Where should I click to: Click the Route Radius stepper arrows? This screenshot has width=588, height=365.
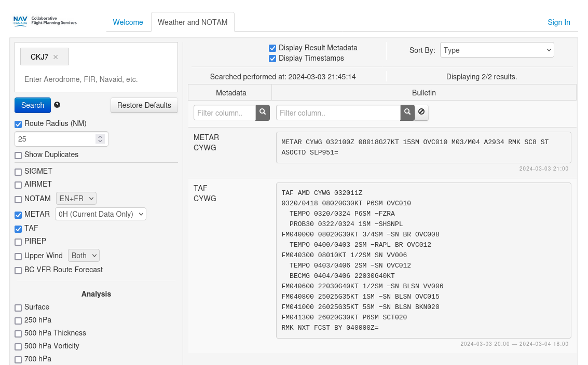pos(100,139)
